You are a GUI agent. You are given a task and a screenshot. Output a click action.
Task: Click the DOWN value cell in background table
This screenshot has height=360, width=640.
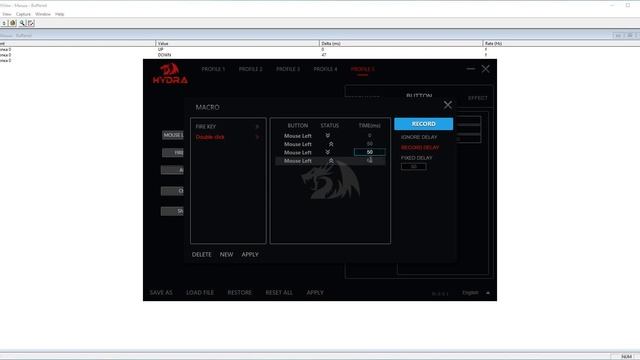click(x=164, y=55)
